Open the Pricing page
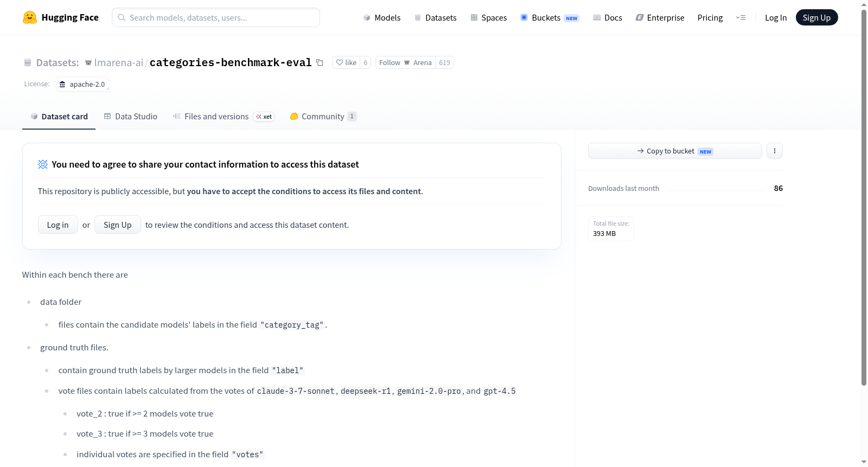Viewport: 868px width, 467px height. 710,18
